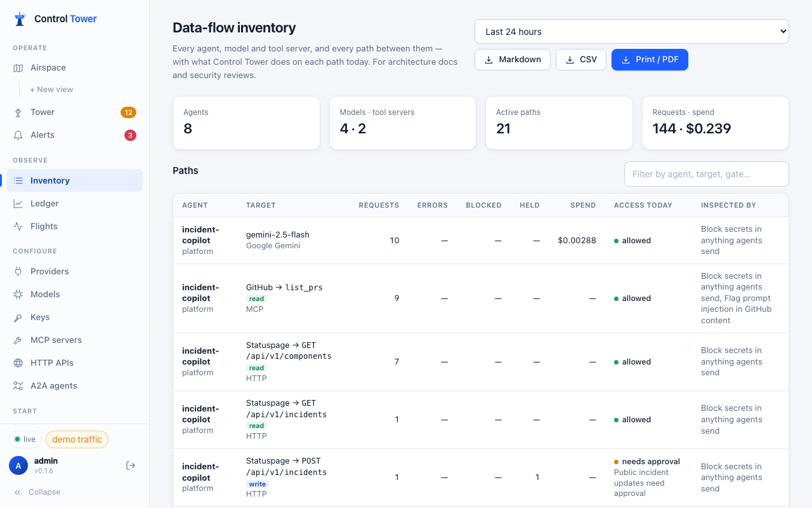Click the Providers plug icon
Viewport: 812px width, 508px height.
[18, 272]
